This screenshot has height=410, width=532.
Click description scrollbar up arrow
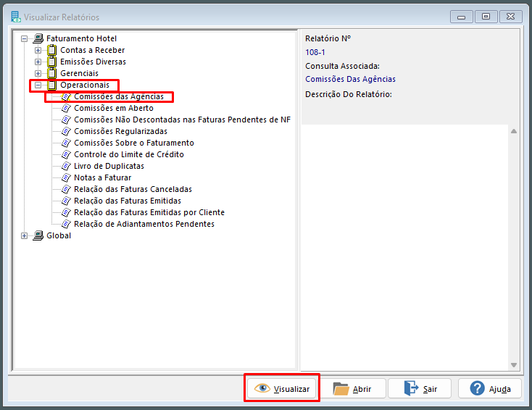tap(514, 131)
